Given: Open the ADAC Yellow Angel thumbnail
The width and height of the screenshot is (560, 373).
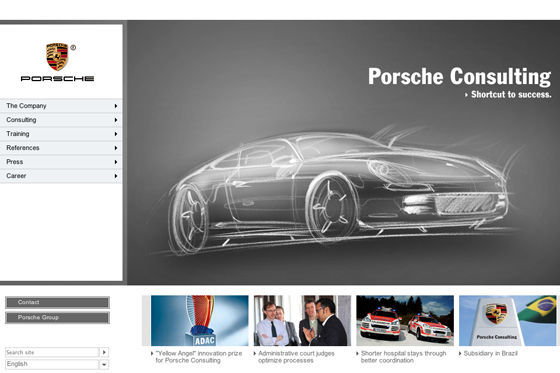Looking at the screenshot, I should pos(199,320).
